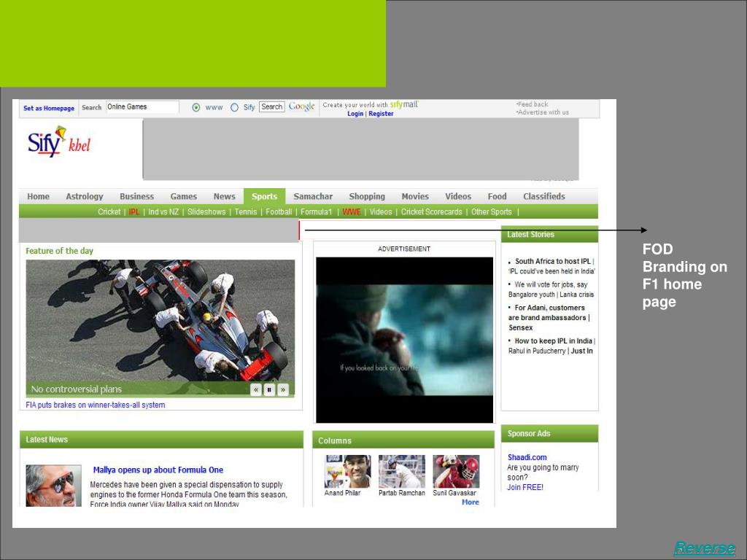Click the Join FREE! link
The image size is (747, 560).
(525, 487)
